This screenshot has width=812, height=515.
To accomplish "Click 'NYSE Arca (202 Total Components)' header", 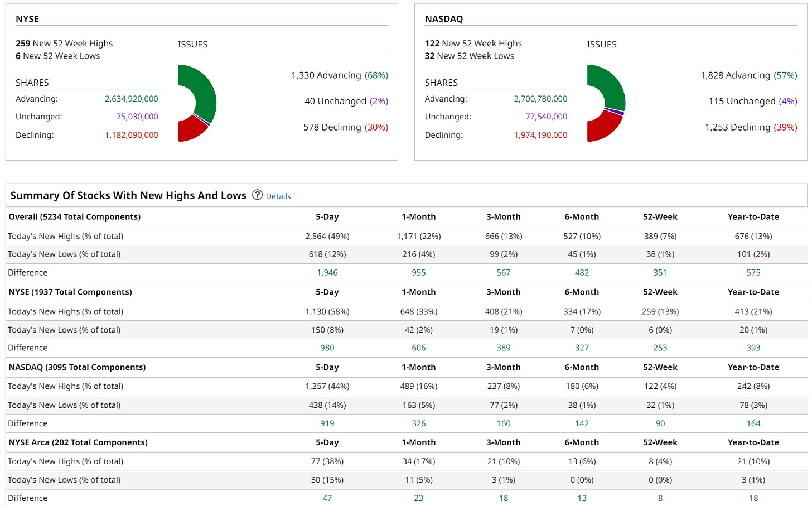I will tap(78, 442).
